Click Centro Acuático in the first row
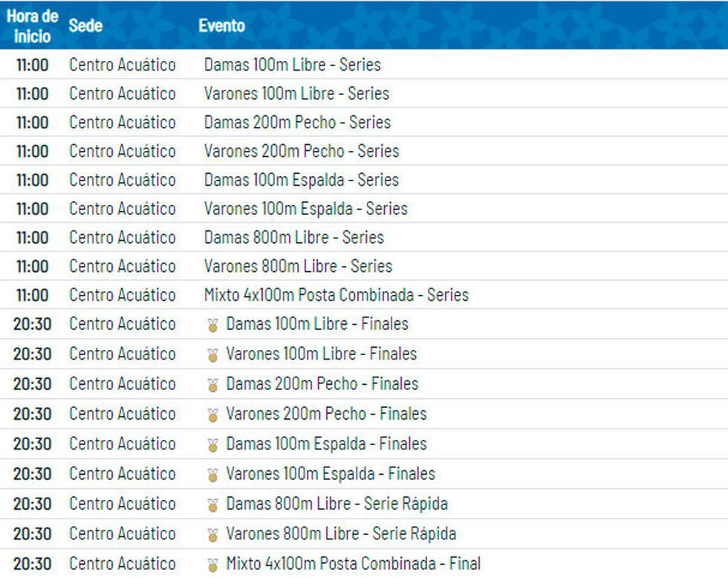Image resolution: width=728 pixels, height=578 pixels. (123, 65)
